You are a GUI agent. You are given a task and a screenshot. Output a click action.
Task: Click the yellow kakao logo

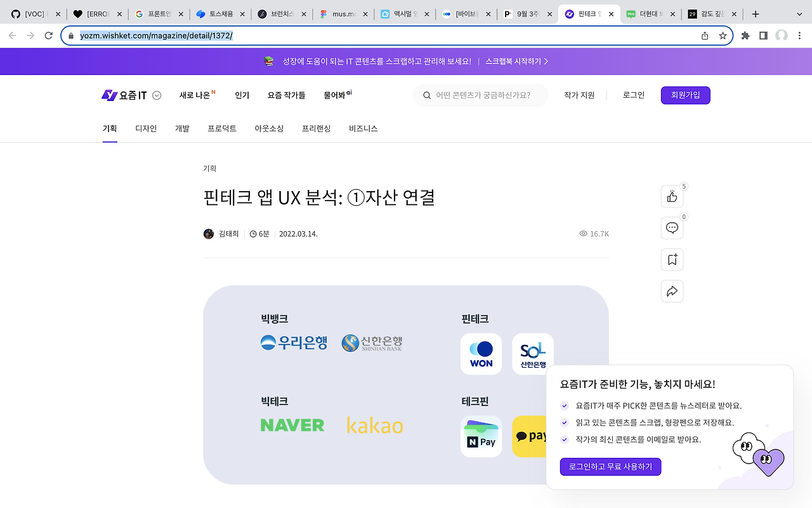tap(375, 425)
